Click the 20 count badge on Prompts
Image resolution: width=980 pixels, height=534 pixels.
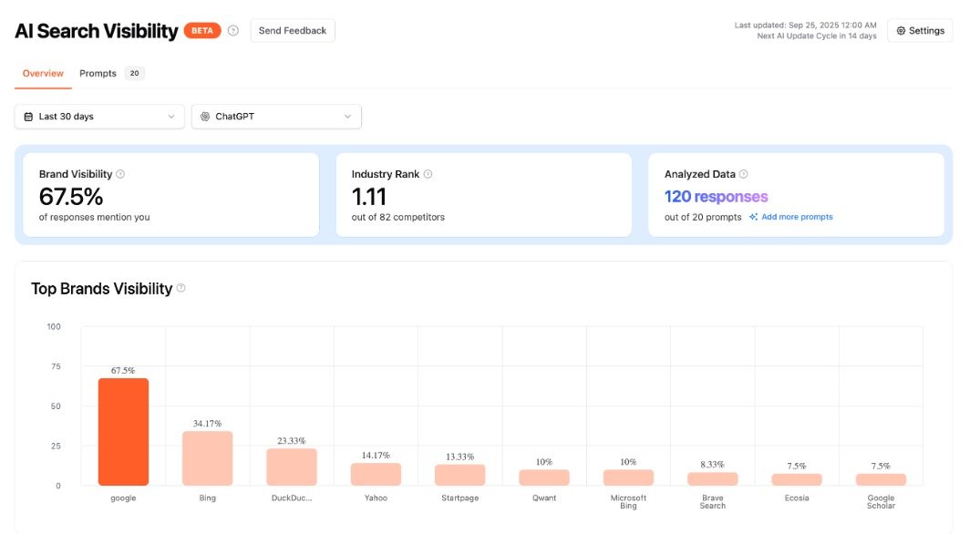pyautogui.click(x=133, y=73)
